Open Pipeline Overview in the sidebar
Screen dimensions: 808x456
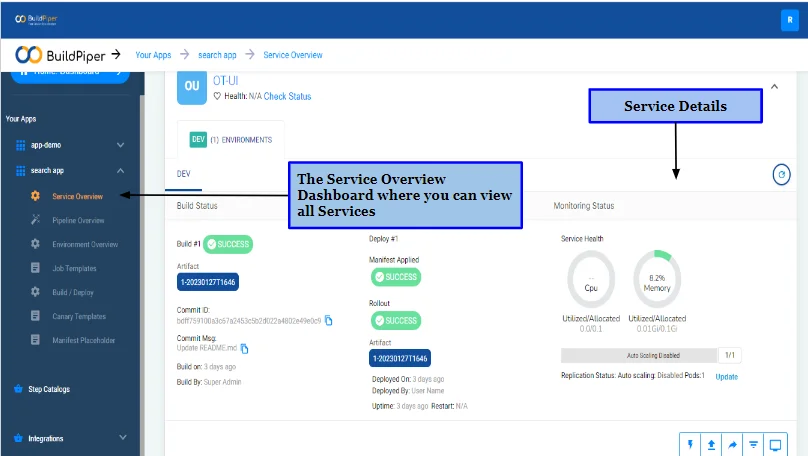78,221
